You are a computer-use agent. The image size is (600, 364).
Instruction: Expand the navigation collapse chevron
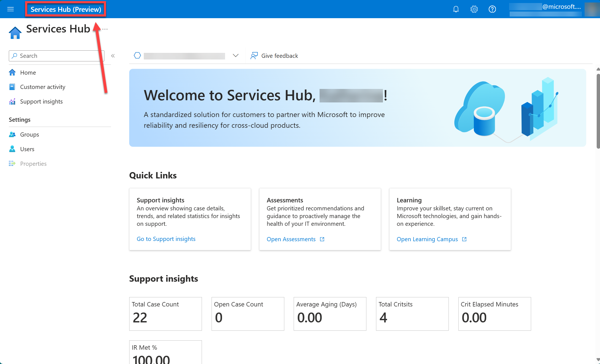[113, 55]
